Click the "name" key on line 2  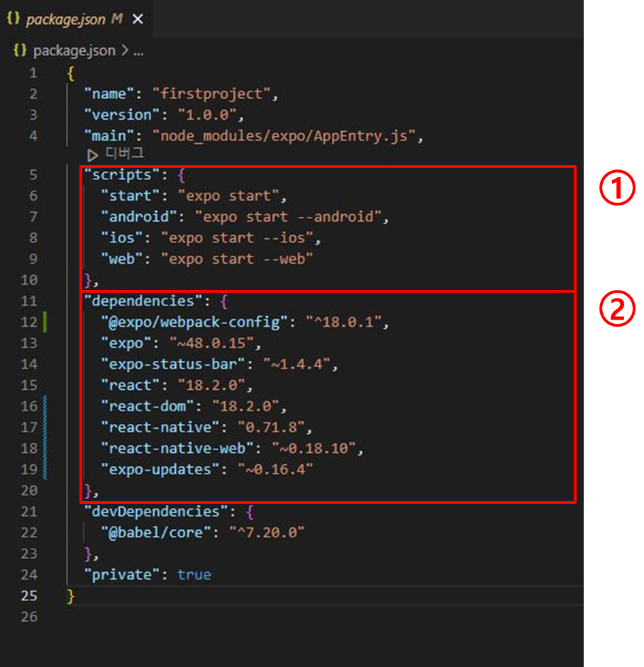pos(109,94)
